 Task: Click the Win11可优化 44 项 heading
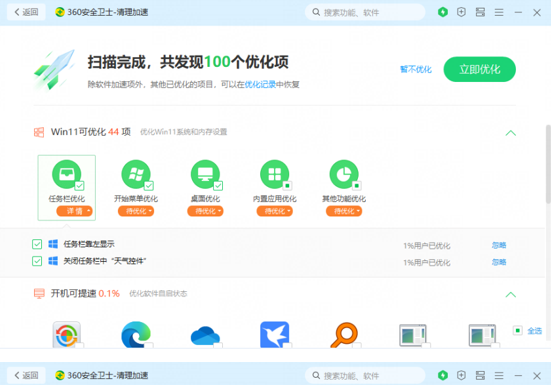click(91, 132)
